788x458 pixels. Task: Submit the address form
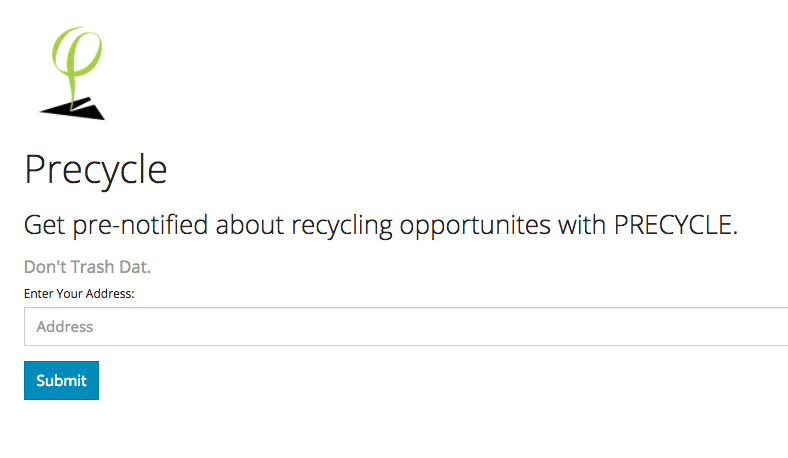point(61,381)
